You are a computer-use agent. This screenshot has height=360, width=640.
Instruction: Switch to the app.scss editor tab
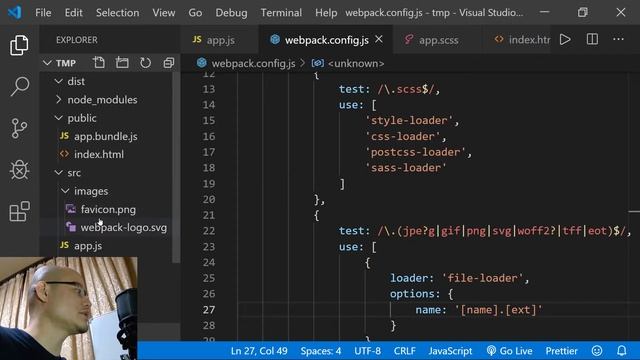pos(437,40)
